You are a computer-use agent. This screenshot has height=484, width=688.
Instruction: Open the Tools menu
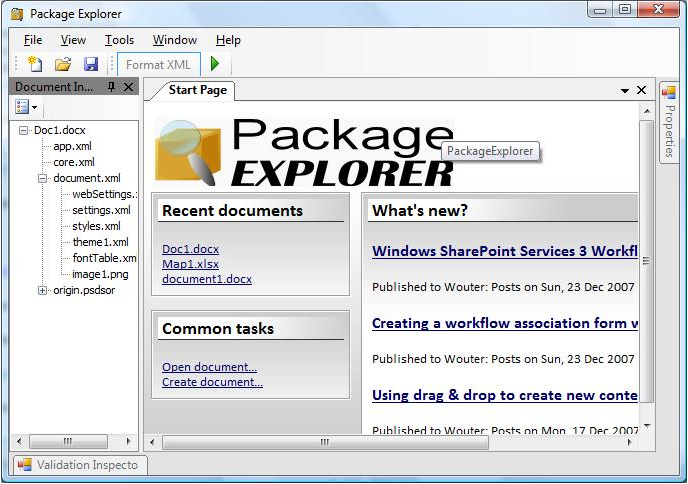point(119,40)
